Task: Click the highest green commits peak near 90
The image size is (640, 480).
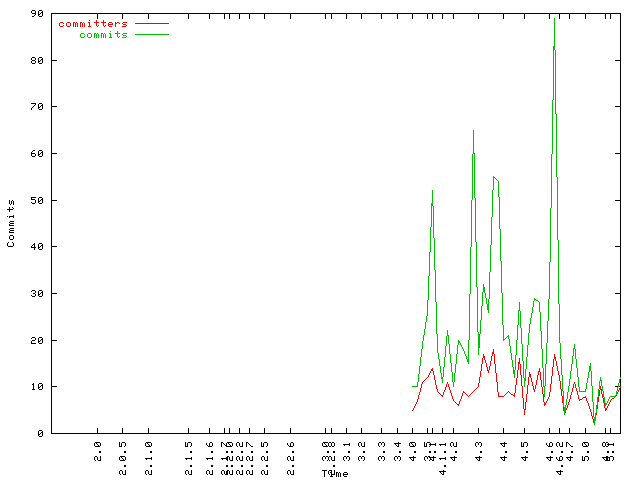Action: tap(554, 19)
